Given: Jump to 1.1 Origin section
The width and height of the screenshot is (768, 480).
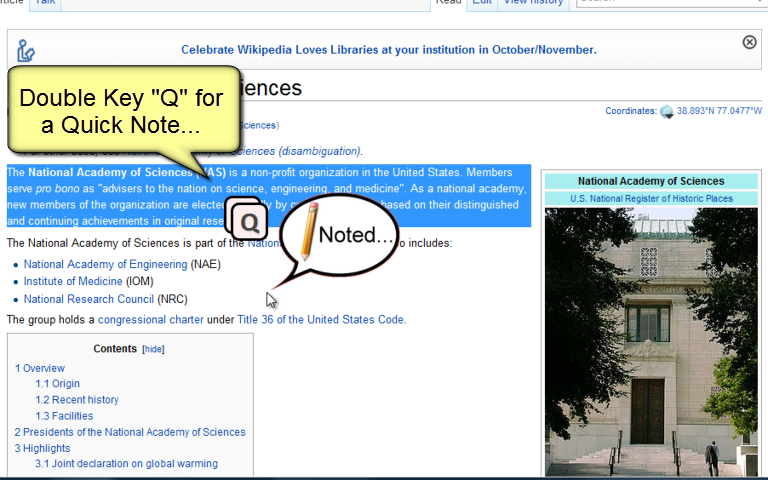Looking at the screenshot, I should tap(57, 384).
